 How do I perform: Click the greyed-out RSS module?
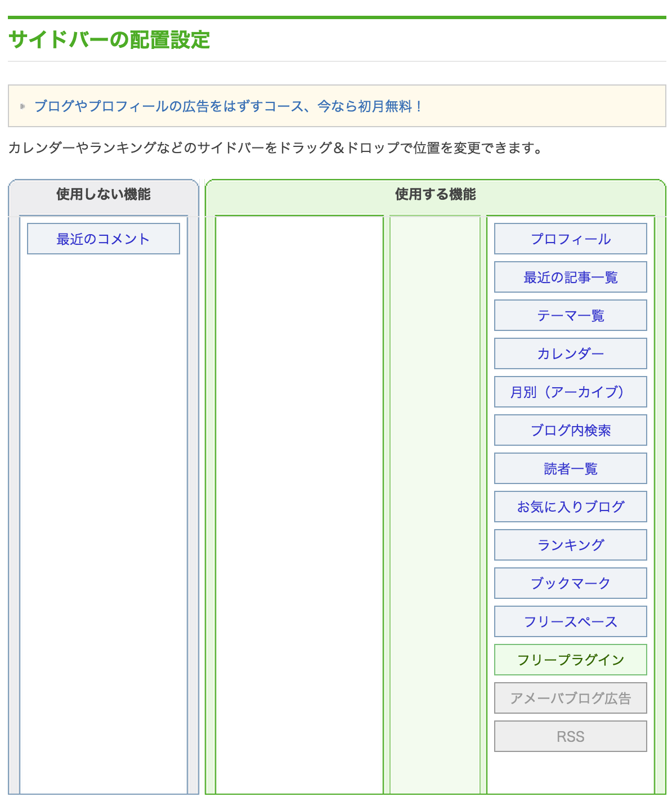coord(570,737)
